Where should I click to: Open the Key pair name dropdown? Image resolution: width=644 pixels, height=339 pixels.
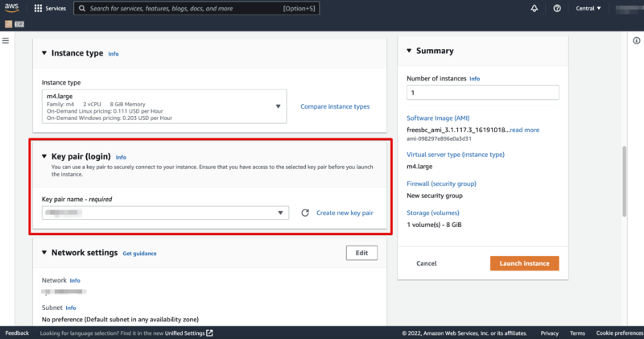coord(165,213)
